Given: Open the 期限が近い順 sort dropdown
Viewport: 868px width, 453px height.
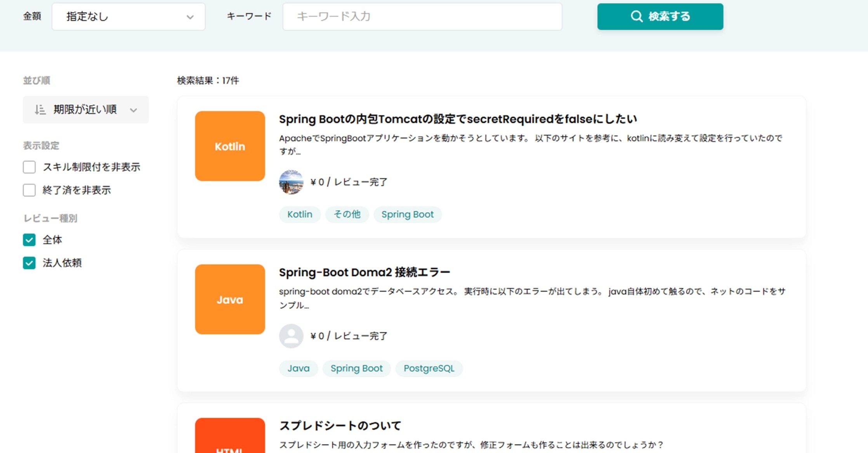Looking at the screenshot, I should 86,110.
